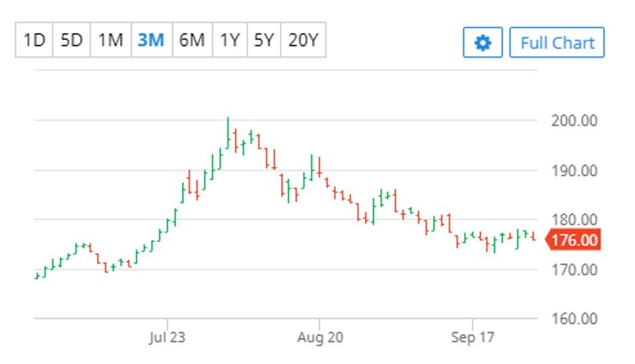The width and height of the screenshot is (635, 364).
Task: Switch to the 1D time range
Action: point(34,40)
